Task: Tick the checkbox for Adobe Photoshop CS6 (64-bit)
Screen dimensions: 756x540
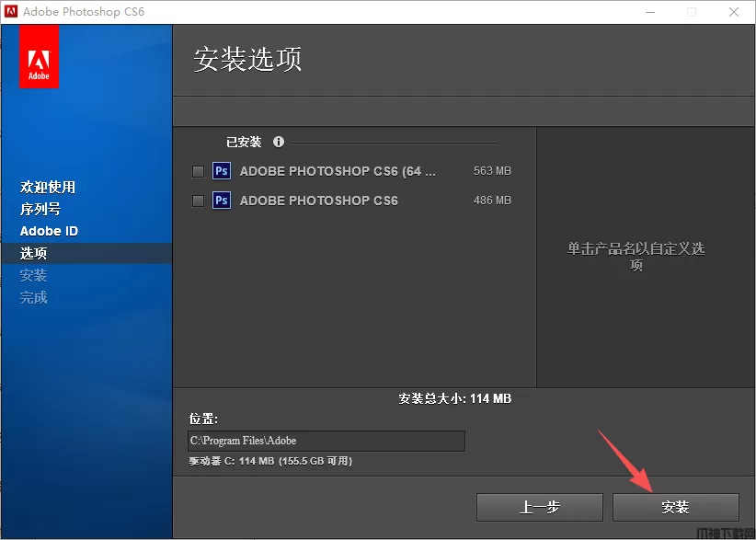Action: [198, 171]
